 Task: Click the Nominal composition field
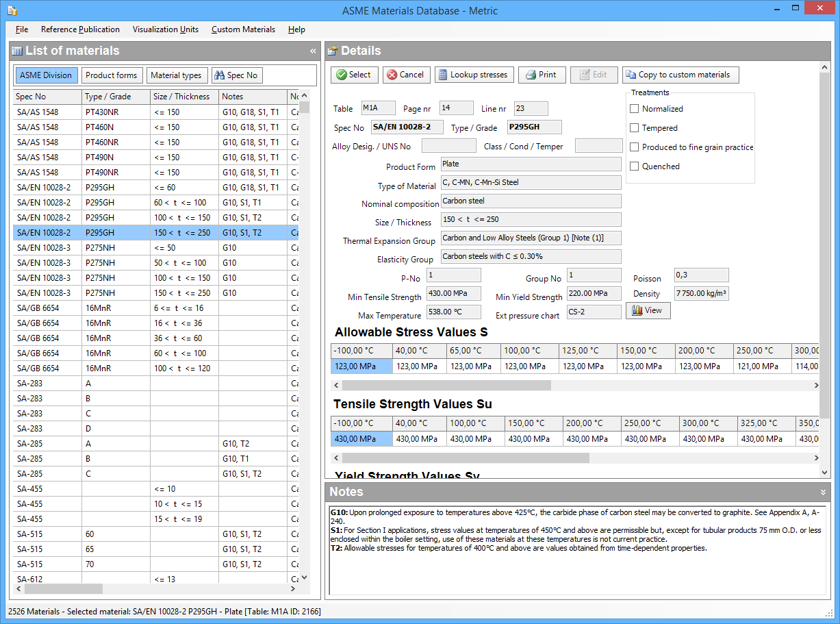tap(531, 201)
